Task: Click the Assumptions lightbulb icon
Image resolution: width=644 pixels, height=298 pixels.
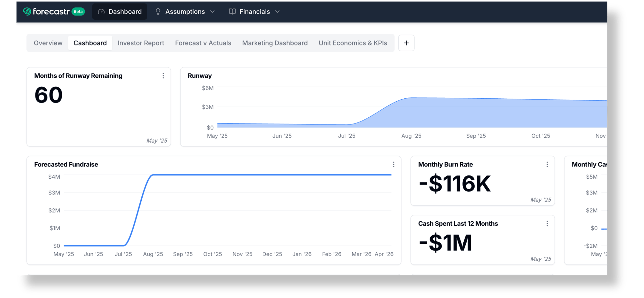Action: click(x=158, y=12)
